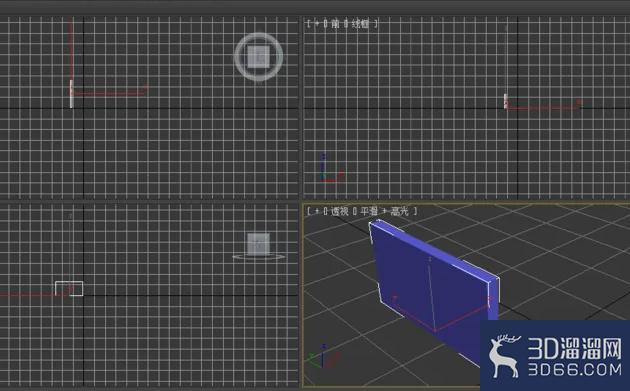Select the square-in-circle object in the top-left viewport

(x=258, y=57)
